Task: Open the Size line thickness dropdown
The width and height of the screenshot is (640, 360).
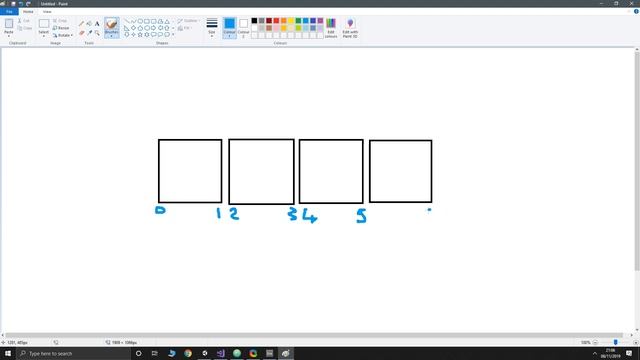Action: [x=212, y=28]
